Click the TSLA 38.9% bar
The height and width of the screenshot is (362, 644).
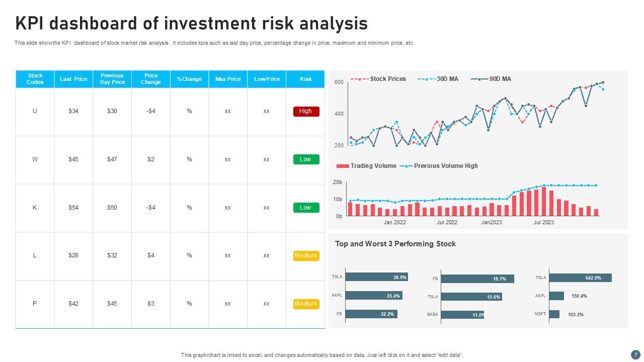376,277
